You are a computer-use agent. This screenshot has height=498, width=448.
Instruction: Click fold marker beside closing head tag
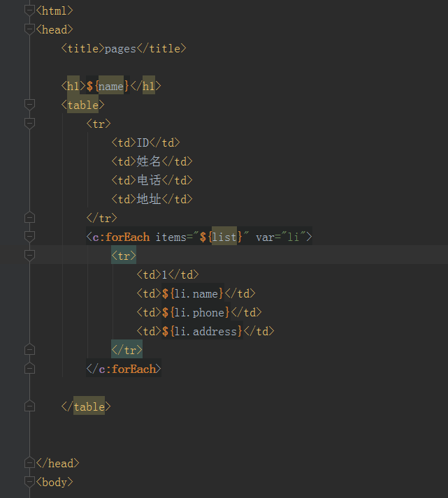29,463
